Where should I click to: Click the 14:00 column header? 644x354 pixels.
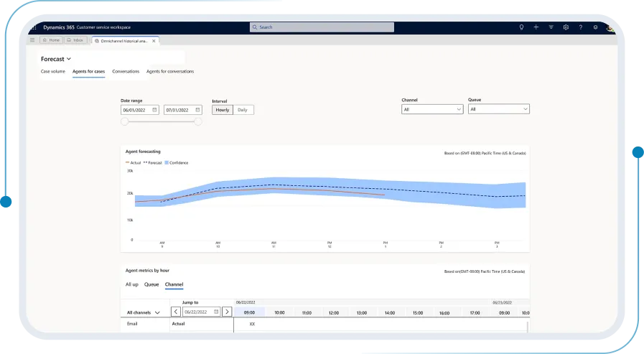[390, 313]
